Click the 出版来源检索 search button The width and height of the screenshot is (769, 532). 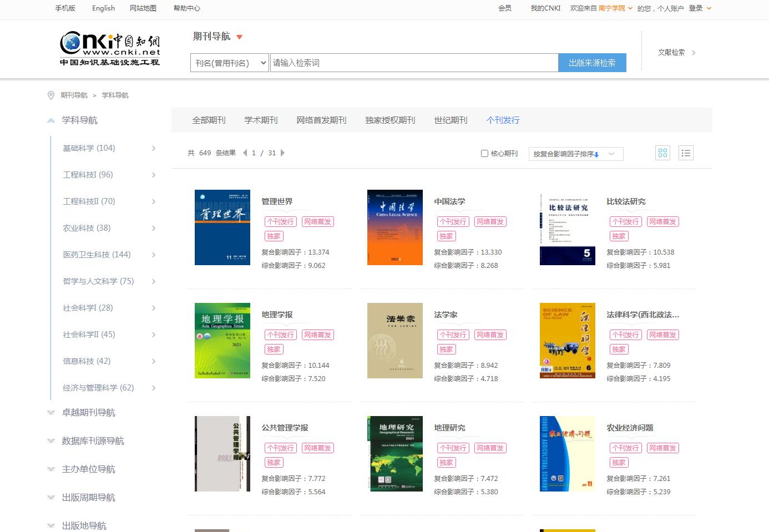pos(591,63)
